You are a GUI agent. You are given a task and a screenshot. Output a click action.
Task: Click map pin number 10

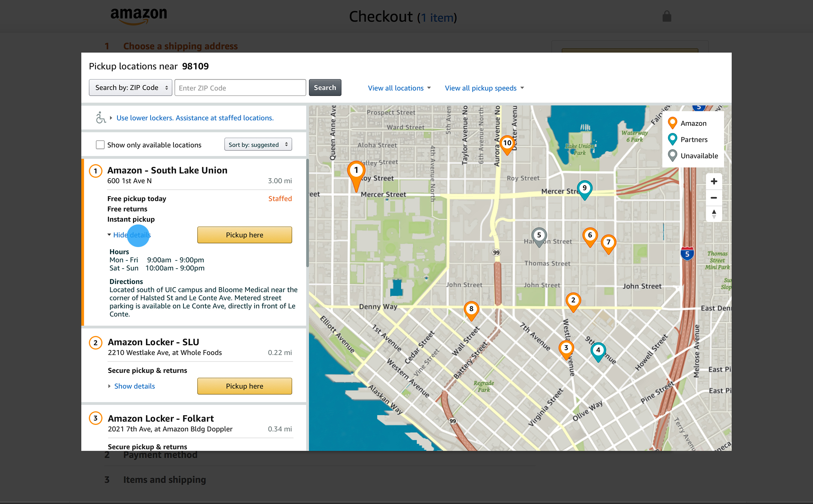tap(507, 143)
